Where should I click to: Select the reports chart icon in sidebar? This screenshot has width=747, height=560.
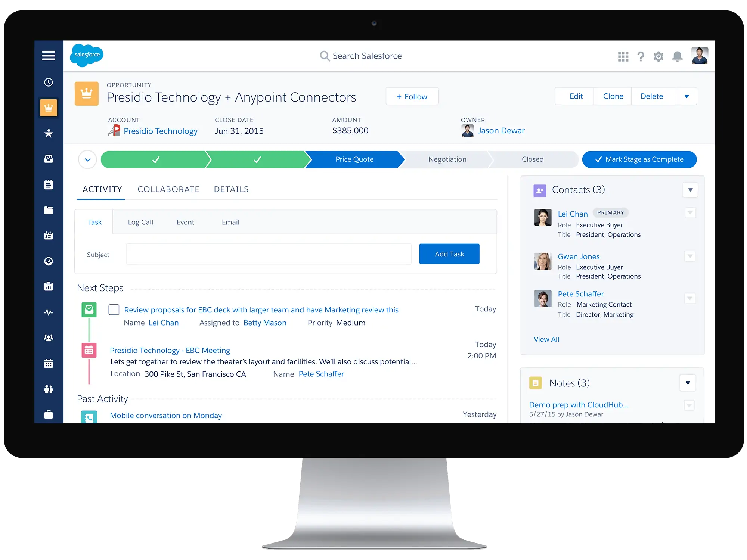[x=49, y=286]
